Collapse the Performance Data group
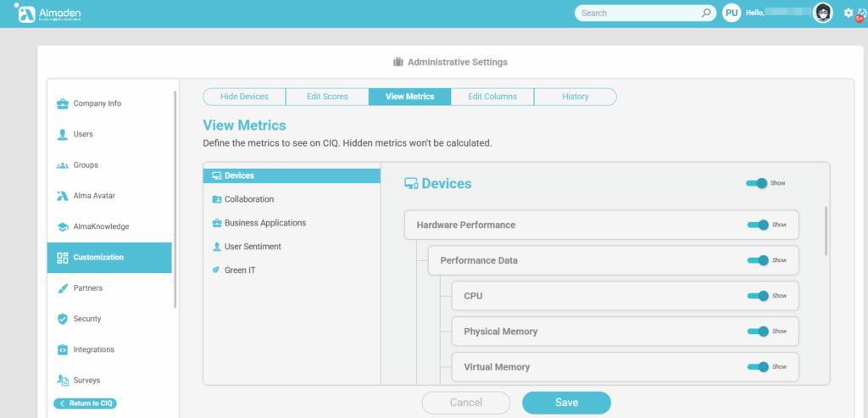Image resolution: width=868 pixels, height=418 pixels. click(x=479, y=260)
